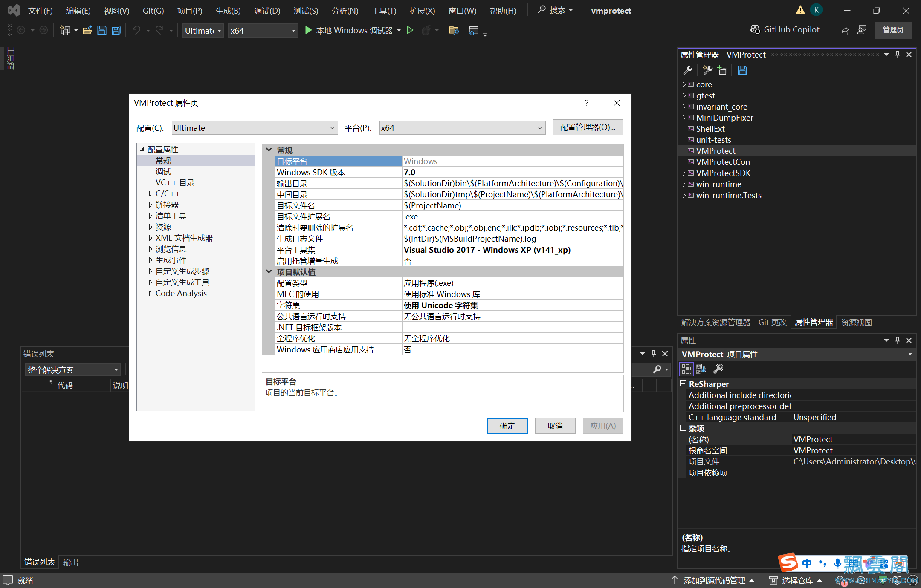Click the 取消 button
The height and width of the screenshot is (588, 921).
click(555, 426)
